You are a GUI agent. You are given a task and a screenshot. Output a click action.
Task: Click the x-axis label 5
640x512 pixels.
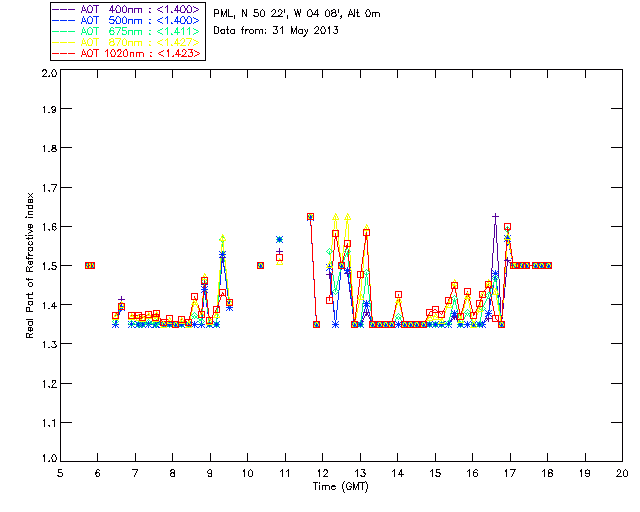(60, 474)
